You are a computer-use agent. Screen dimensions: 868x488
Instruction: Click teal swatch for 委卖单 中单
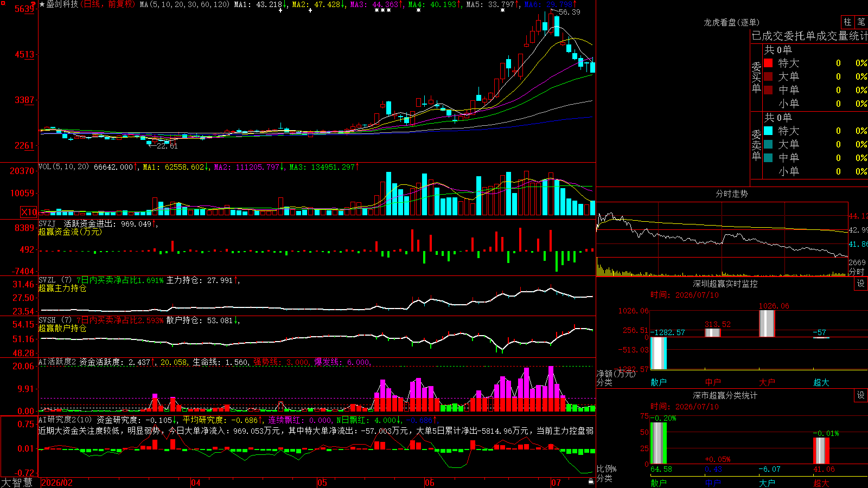pyautogui.click(x=768, y=158)
